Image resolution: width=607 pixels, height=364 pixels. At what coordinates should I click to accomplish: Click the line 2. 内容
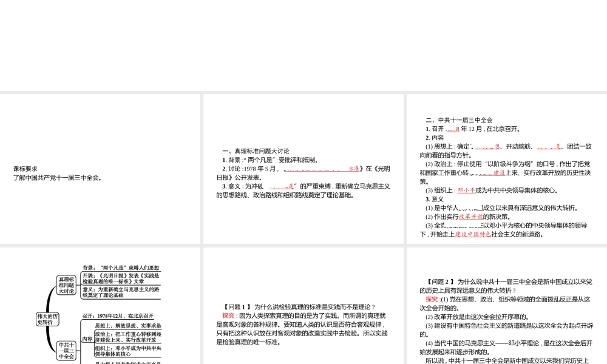435,137
